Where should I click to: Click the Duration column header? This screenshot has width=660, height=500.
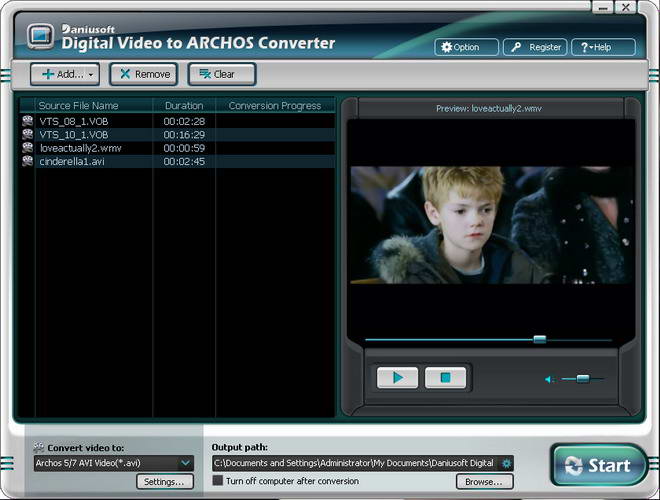point(184,106)
